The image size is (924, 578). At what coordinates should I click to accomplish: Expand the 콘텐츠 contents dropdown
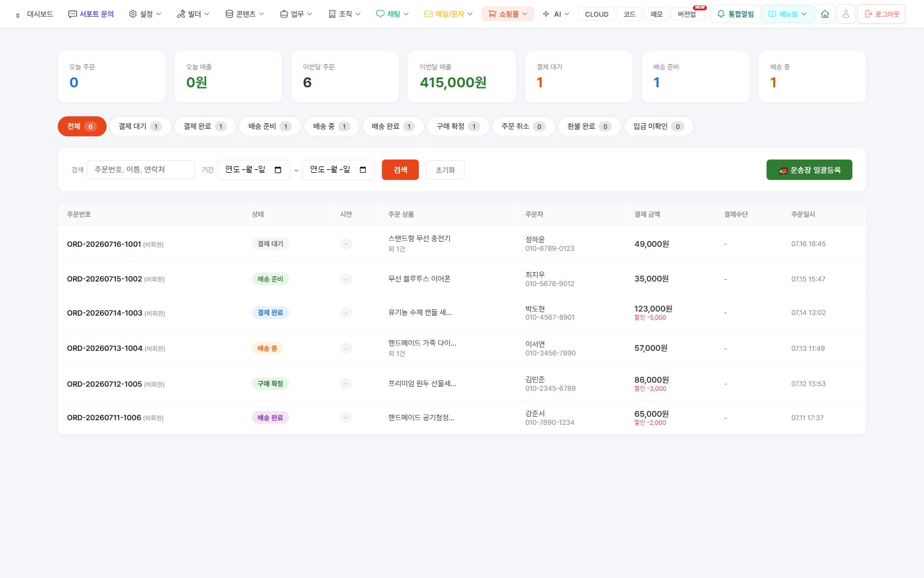tap(244, 14)
